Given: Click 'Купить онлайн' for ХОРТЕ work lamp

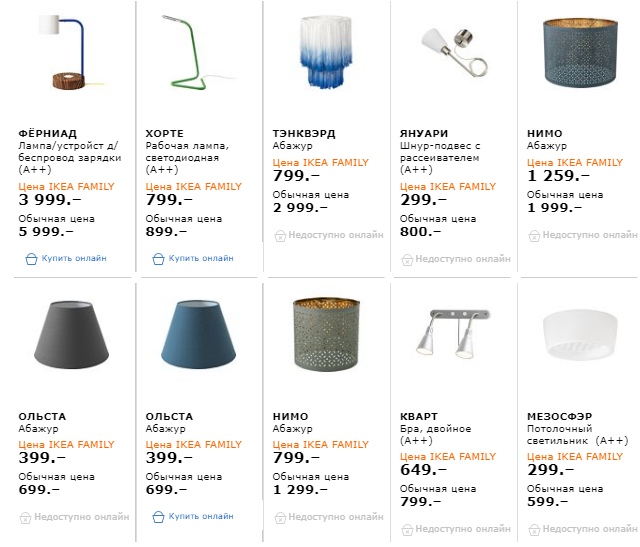Looking at the screenshot, I should click(x=200, y=258).
